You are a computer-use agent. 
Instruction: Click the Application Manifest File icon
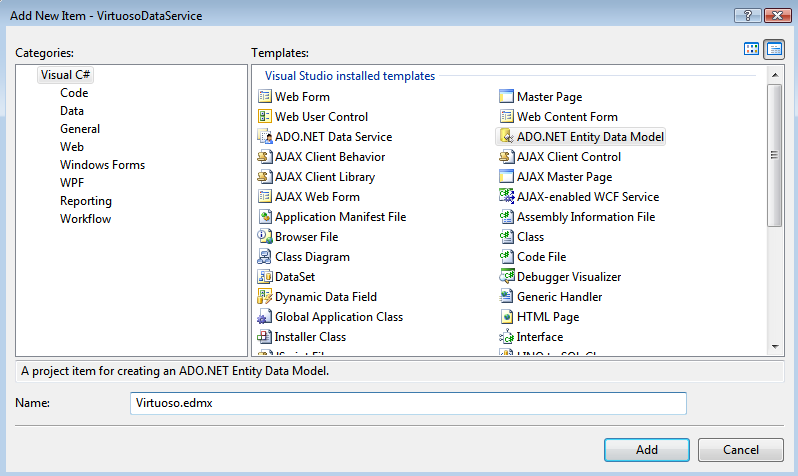coord(265,216)
